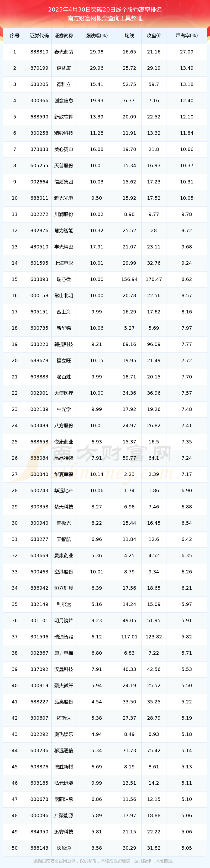Select stock code 688205

click(39, 84)
